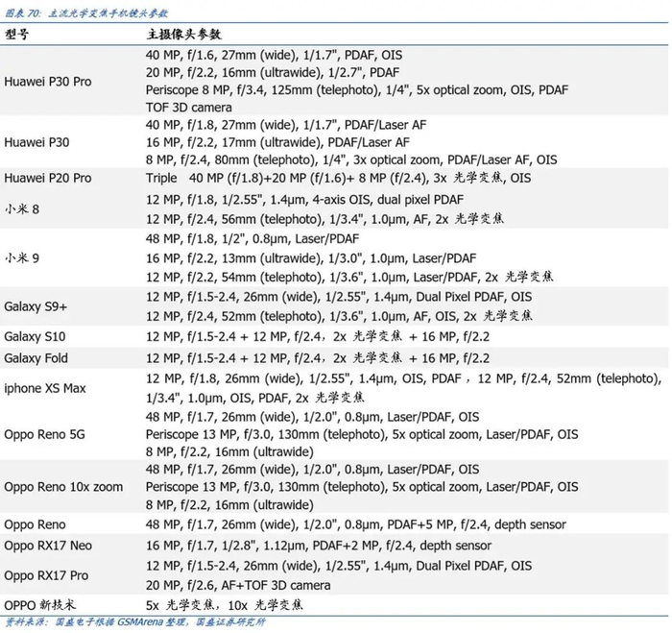672x633 pixels.
Task: Click iphone XS Max '12 MP, f/1.8, 26mm (wide)' line
Action: 404,378
